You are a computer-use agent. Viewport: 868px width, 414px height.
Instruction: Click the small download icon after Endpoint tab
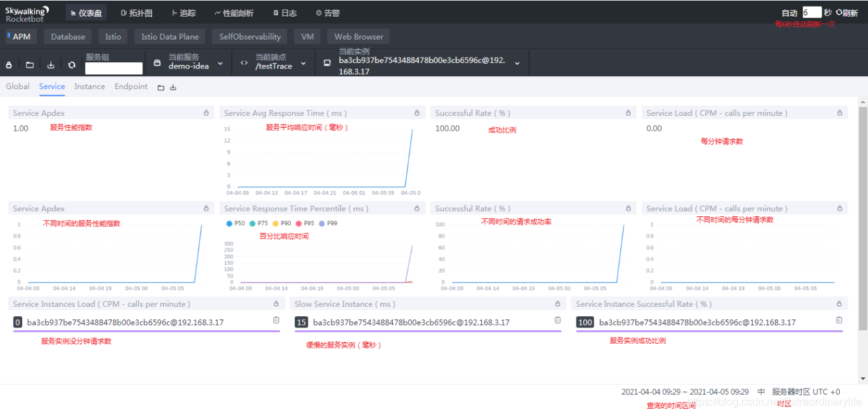173,87
